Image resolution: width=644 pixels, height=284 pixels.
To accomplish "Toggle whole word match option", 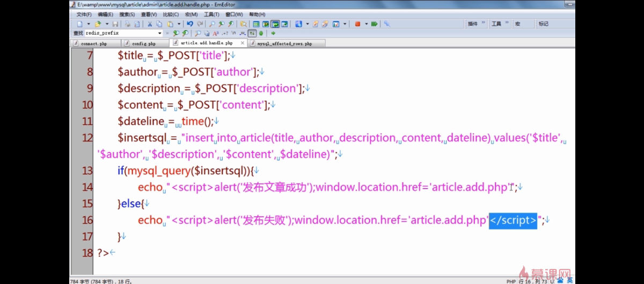I will click(x=243, y=33).
